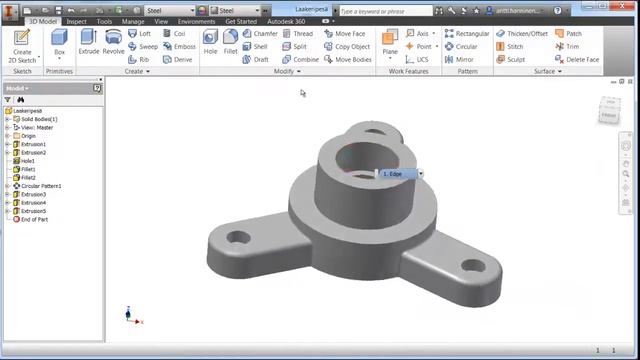Screen dimensions: 640x360
Task: Switch to the View tab
Action: tap(161, 21)
